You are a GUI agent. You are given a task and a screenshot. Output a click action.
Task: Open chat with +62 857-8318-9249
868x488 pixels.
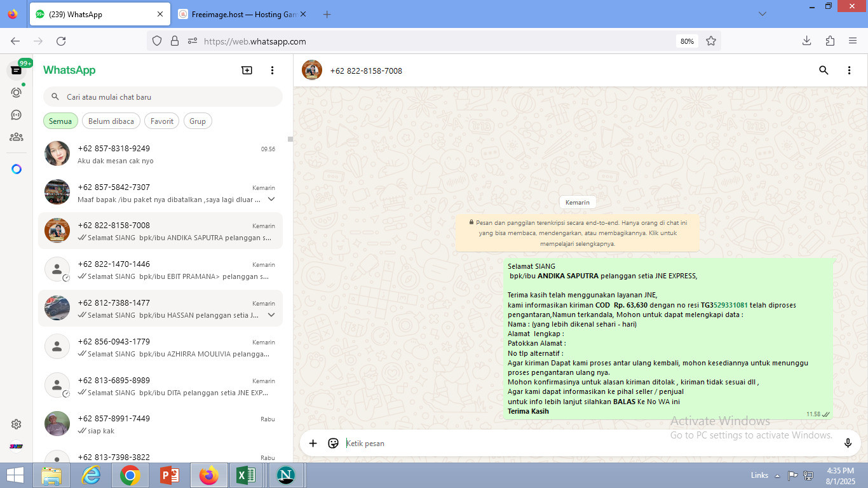coord(160,154)
